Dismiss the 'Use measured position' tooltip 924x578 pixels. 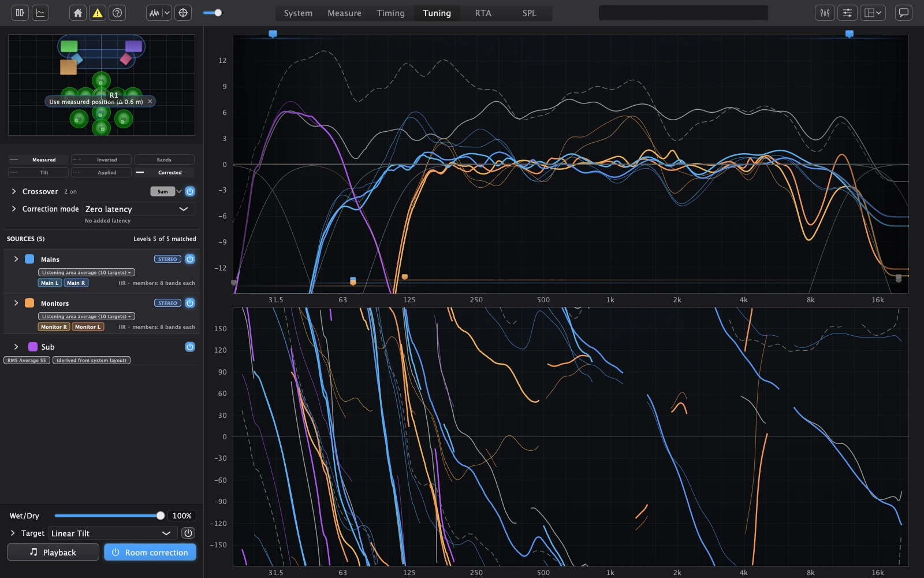pos(150,102)
